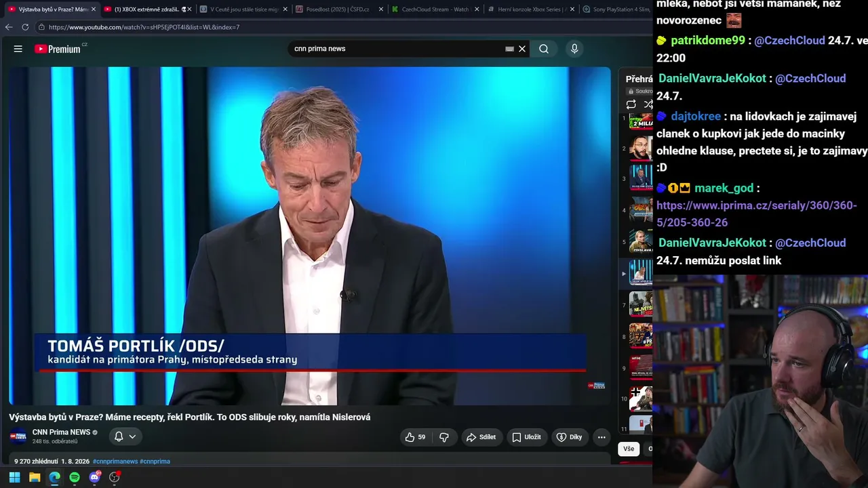Switch to the 'Sony PlayStation 4 Slim' tab
The image size is (868, 488).
tap(616, 9)
